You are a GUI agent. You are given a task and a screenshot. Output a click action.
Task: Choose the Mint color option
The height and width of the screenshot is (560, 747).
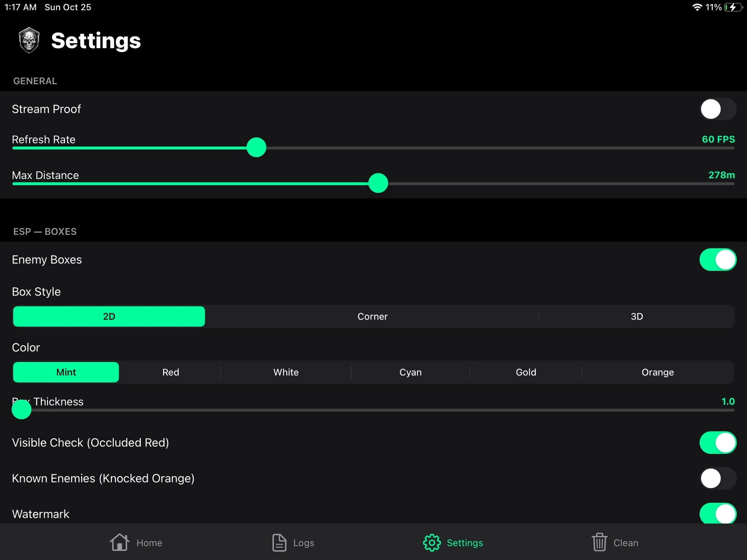(66, 372)
